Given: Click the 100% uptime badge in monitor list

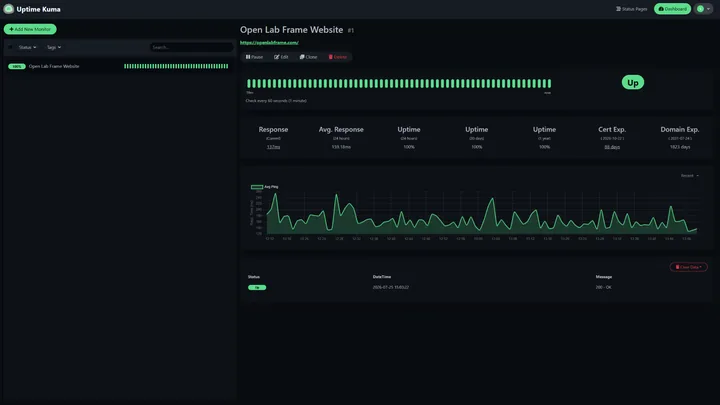Looking at the screenshot, I should [x=17, y=66].
